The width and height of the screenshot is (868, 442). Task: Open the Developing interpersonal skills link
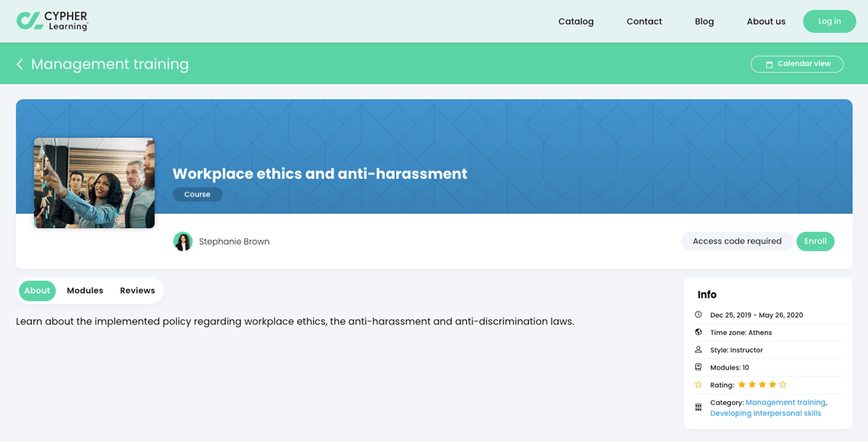765,413
